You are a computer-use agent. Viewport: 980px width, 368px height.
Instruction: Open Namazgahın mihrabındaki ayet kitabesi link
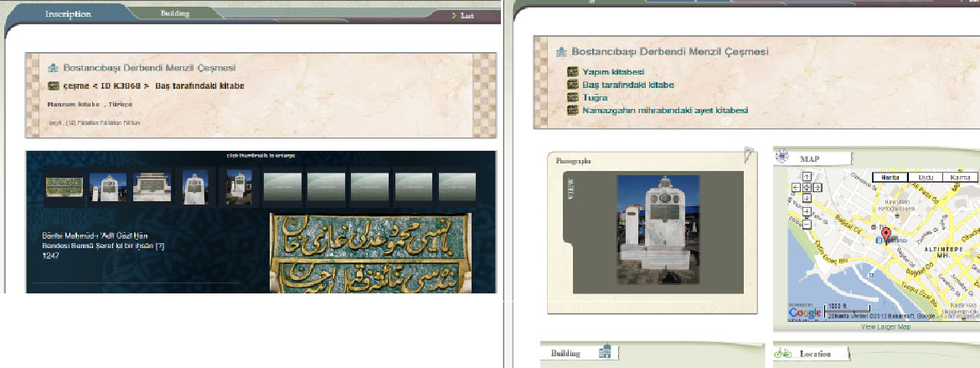665,110
